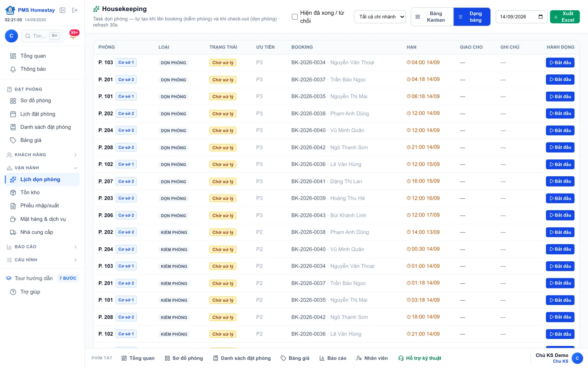Start the P. 103 DỌN PHÒNG task
The width and height of the screenshot is (588, 368).
560,63
